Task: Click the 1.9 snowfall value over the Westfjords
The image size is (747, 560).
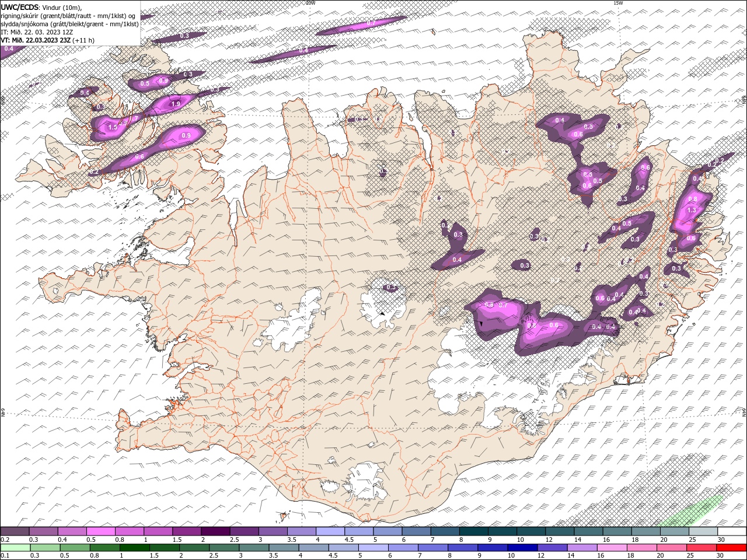Action: click(176, 104)
